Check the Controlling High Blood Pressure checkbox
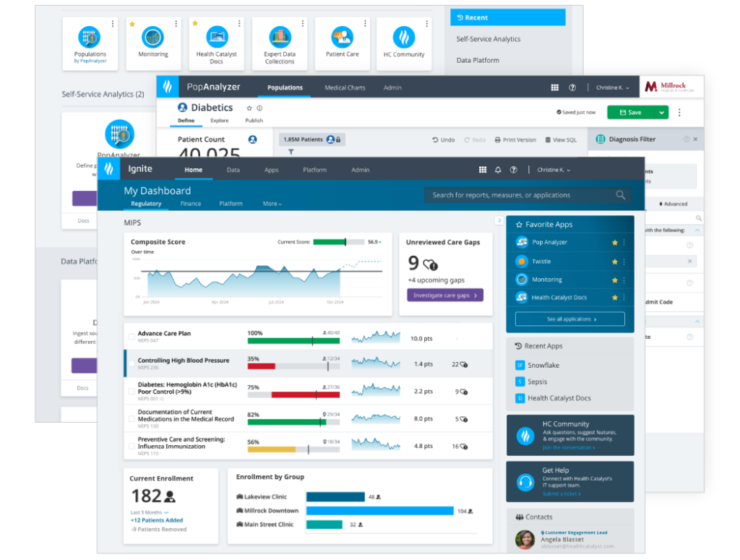 [132, 363]
